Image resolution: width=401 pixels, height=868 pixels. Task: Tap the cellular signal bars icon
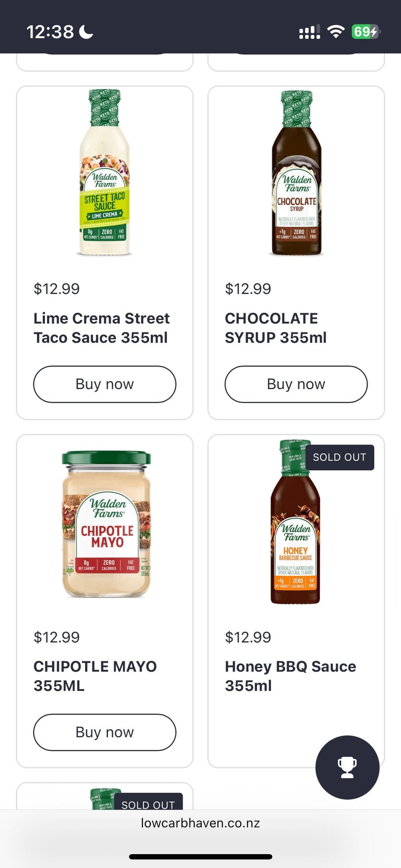(310, 32)
